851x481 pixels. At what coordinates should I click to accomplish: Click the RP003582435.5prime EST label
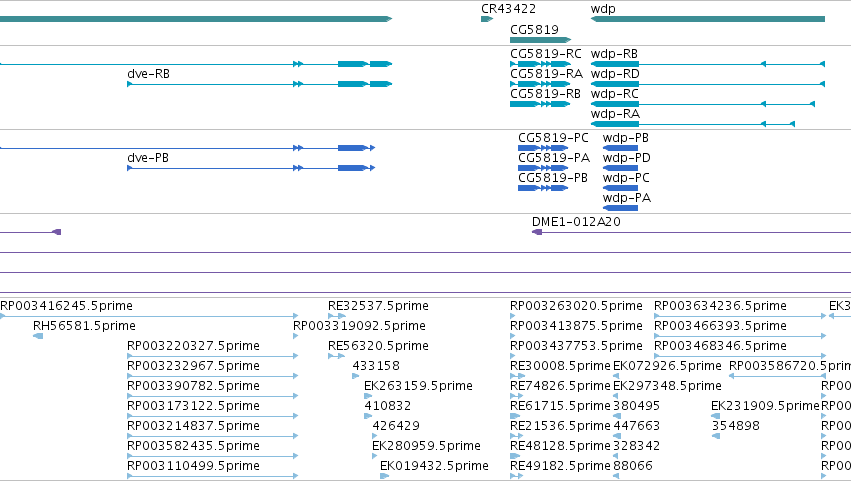pyautogui.click(x=193, y=446)
